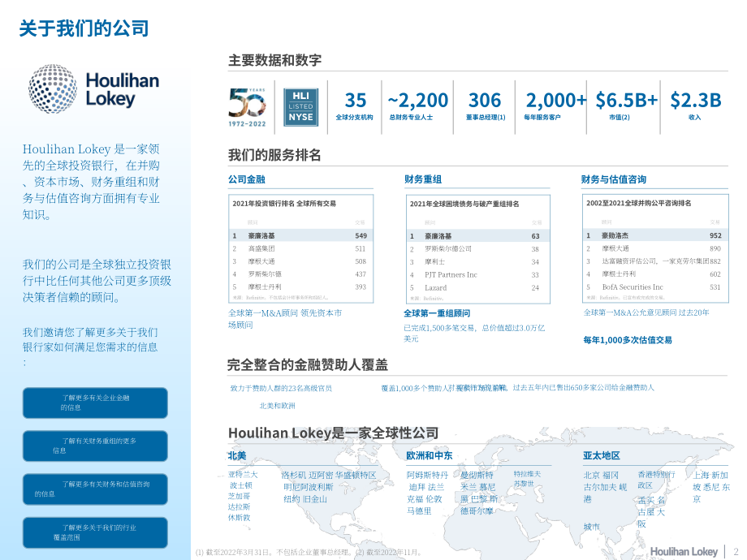Click the 亚太地区 region label
Viewport: 747px width, 560px height.
coord(601,456)
